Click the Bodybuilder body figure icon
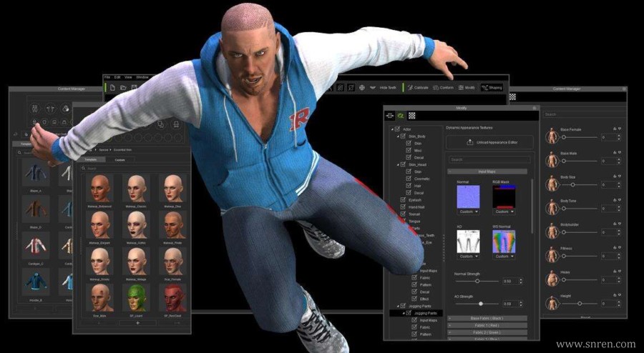The width and height of the screenshot is (644, 353). (x=552, y=231)
